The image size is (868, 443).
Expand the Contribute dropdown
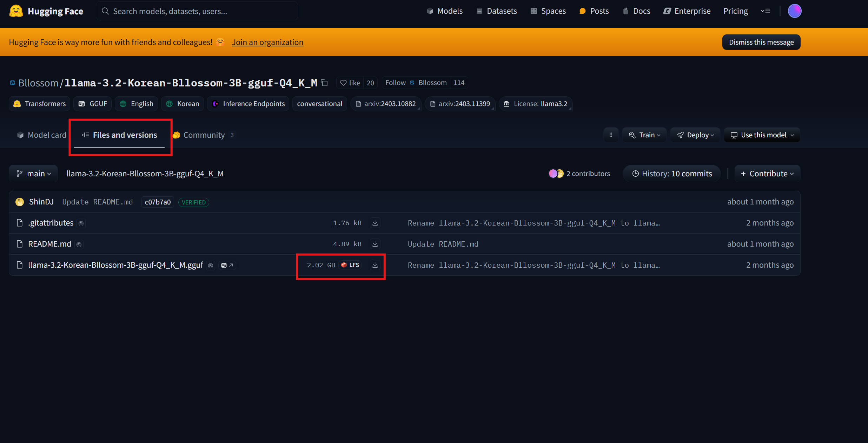(767, 174)
